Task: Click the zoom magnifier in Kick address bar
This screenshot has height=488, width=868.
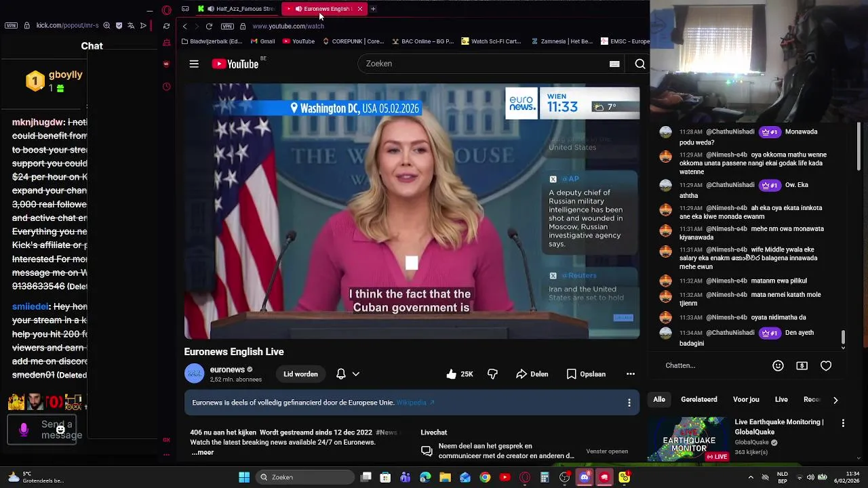Action: tap(106, 26)
